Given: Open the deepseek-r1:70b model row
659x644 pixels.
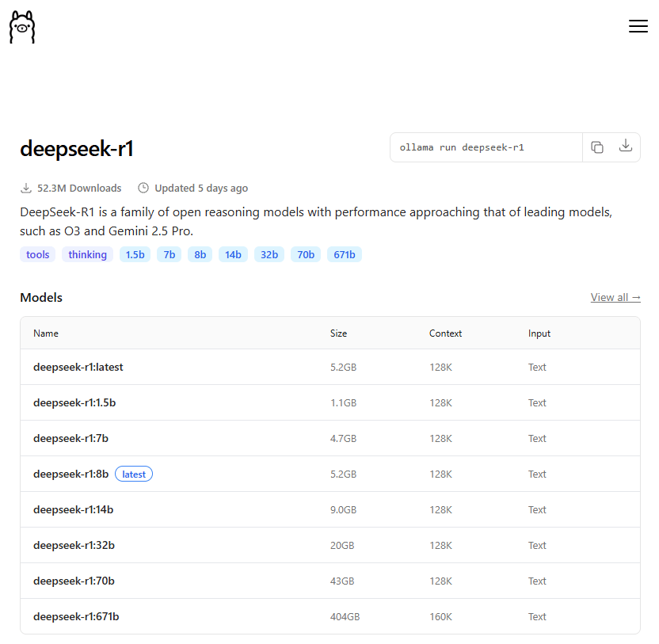Looking at the screenshot, I should [x=330, y=581].
